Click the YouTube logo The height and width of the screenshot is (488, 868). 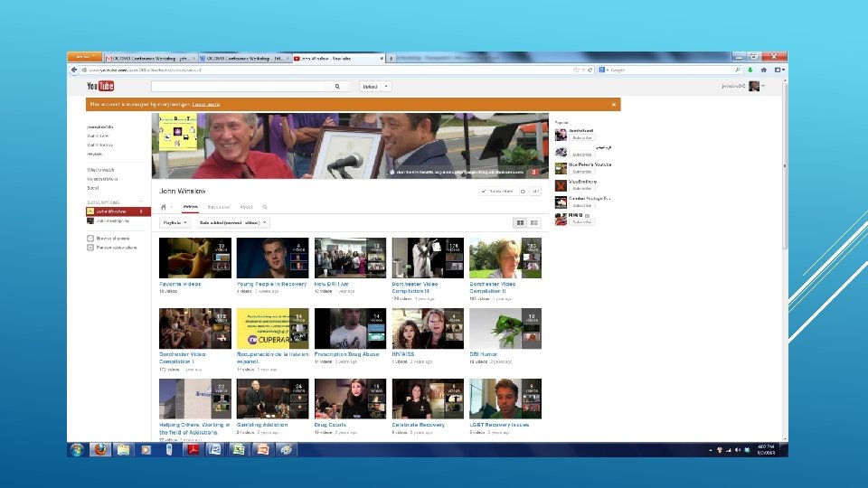(x=100, y=86)
